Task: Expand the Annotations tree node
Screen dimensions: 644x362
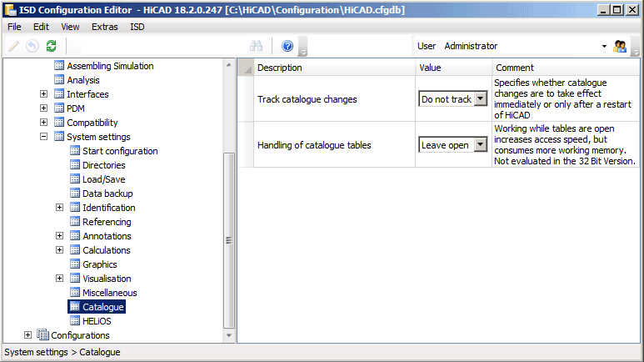Action: [59, 236]
